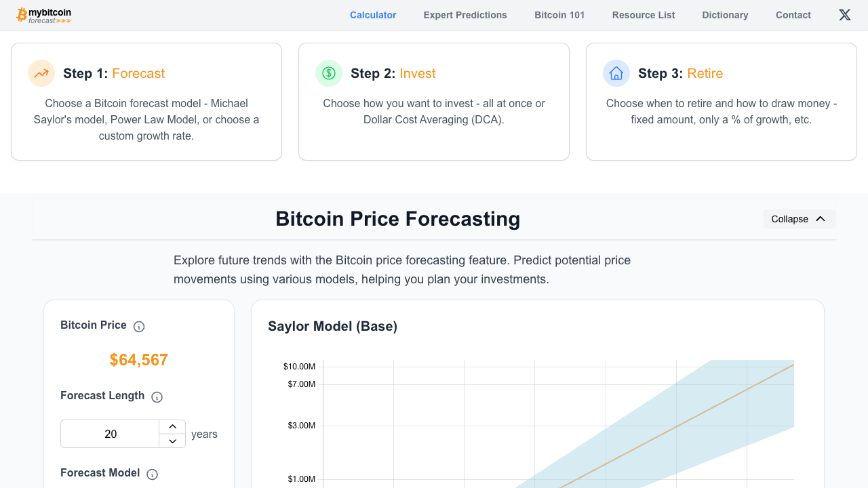
Task: Click the $64,567 Bitcoin price value
Action: coord(138,360)
